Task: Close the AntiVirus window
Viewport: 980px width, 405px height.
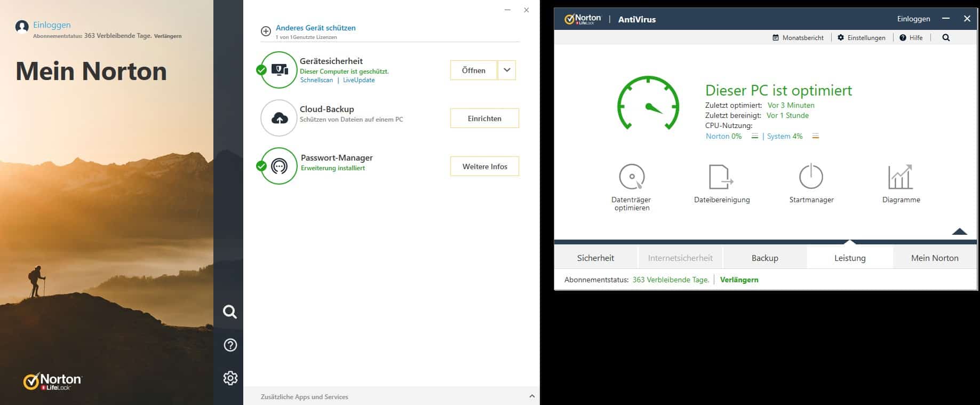Action: click(967, 19)
